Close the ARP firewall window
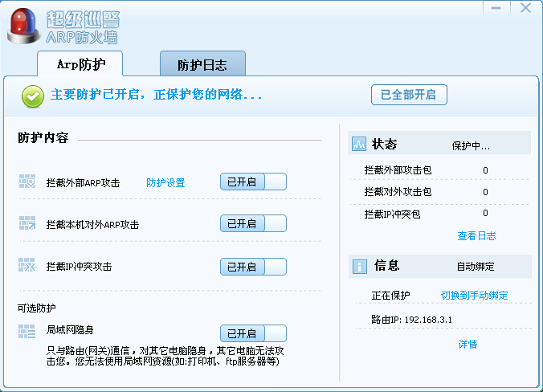Screen dimensions: 543x392 click(x=525, y=8)
